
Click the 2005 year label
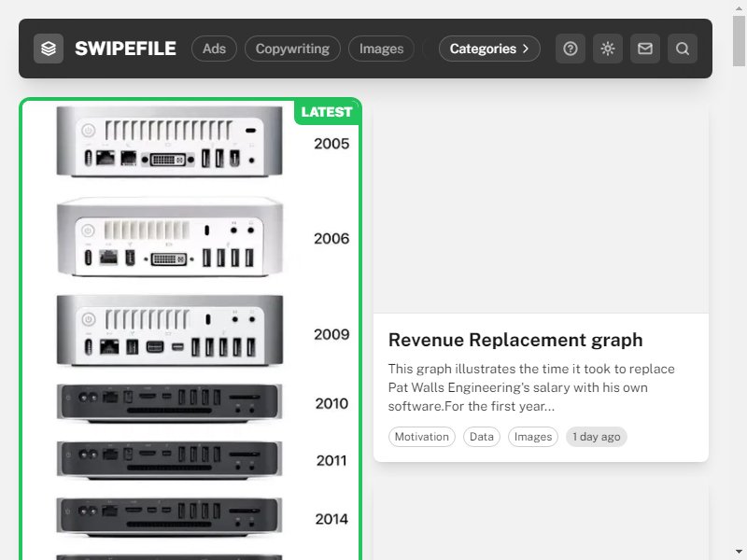pos(331,144)
